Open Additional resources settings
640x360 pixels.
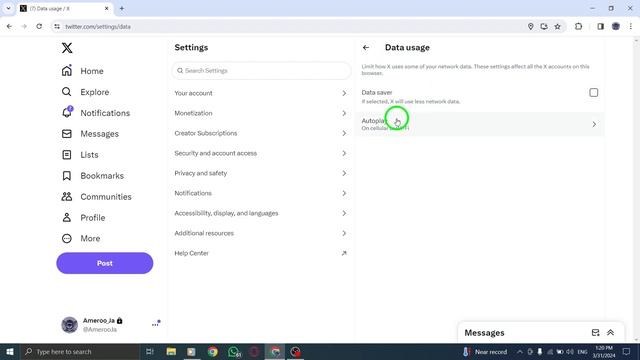click(x=260, y=233)
